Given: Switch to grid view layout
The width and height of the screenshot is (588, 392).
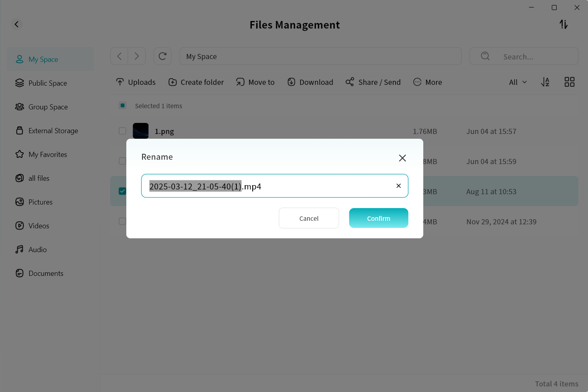Looking at the screenshot, I should (x=569, y=82).
